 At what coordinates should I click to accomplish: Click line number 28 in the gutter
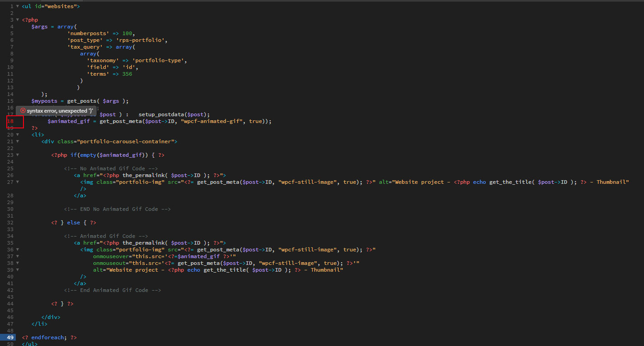pos(9,195)
